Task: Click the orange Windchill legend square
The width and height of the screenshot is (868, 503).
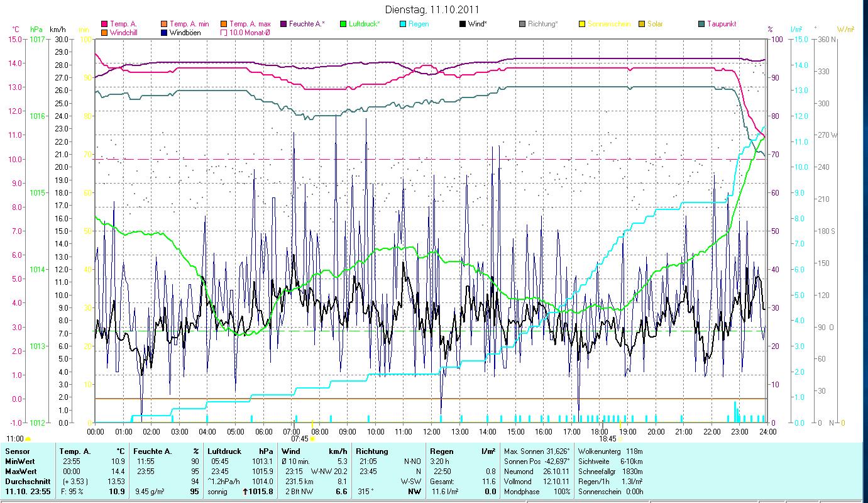Action: (x=104, y=33)
